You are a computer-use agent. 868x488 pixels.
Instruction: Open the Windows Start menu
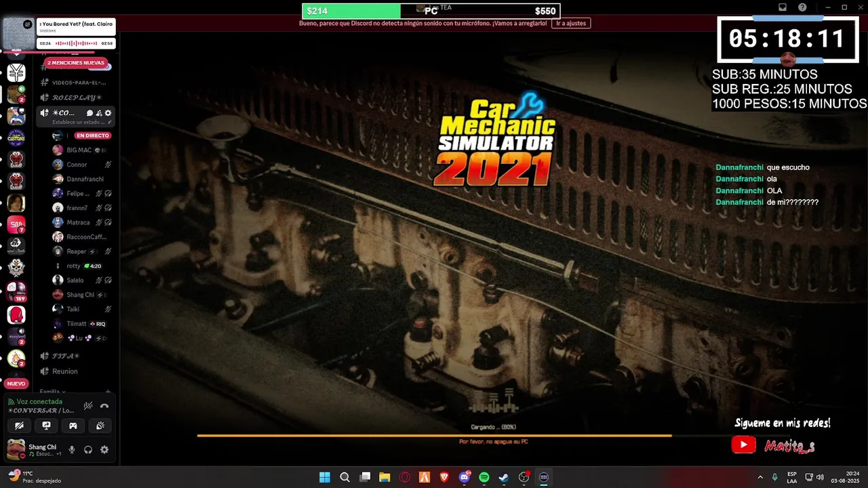pos(325,477)
